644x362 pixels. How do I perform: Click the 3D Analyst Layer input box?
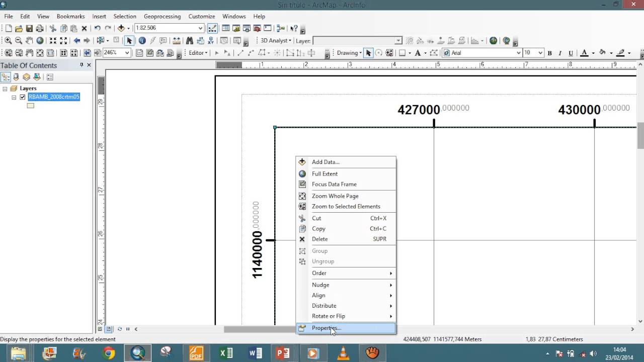pyautogui.click(x=357, y=41)
